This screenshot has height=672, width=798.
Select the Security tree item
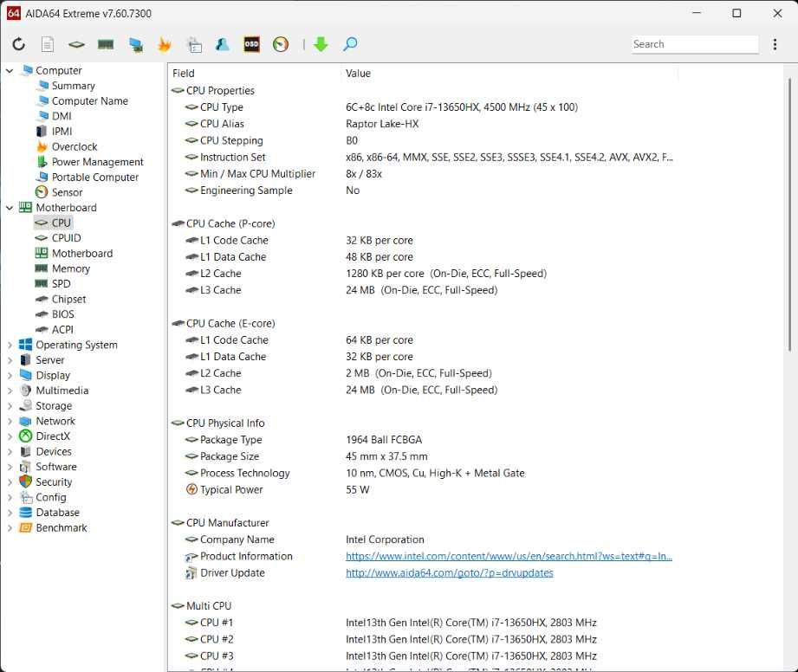(54, 482)
